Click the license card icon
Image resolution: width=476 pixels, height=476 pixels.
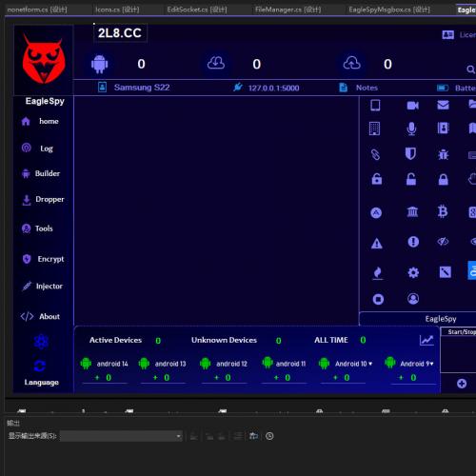tap(447, 34)
